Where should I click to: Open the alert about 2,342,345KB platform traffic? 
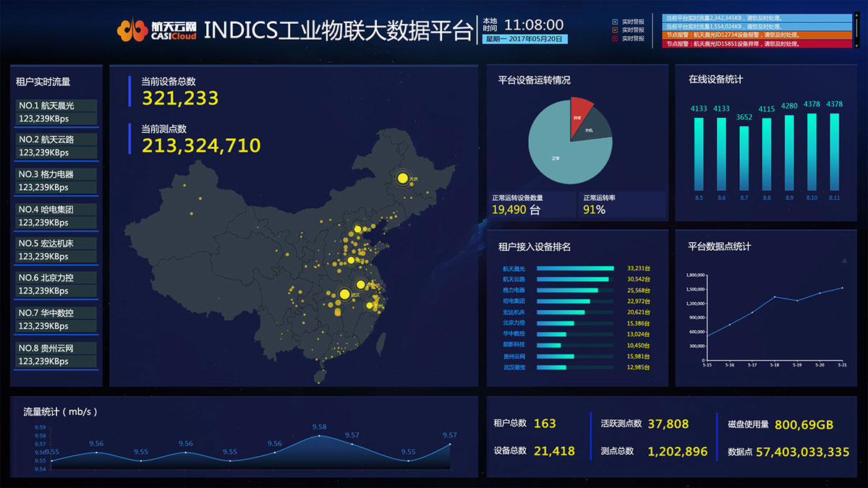(x=757, y=17)
